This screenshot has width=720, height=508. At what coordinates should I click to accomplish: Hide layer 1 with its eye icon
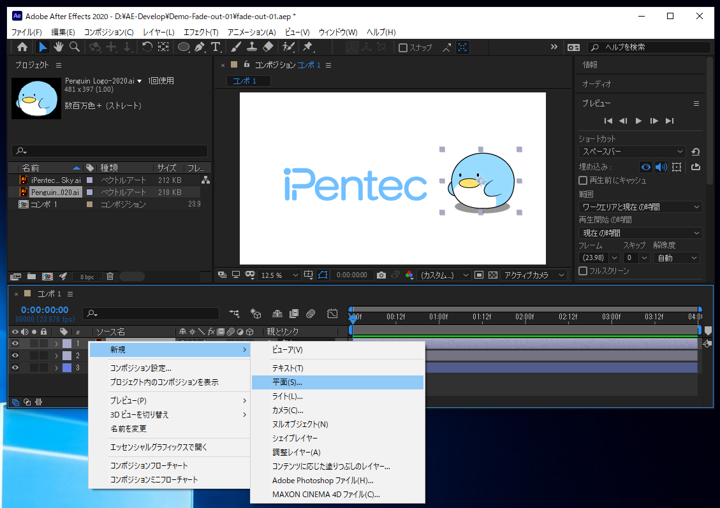tap(15, 344)
